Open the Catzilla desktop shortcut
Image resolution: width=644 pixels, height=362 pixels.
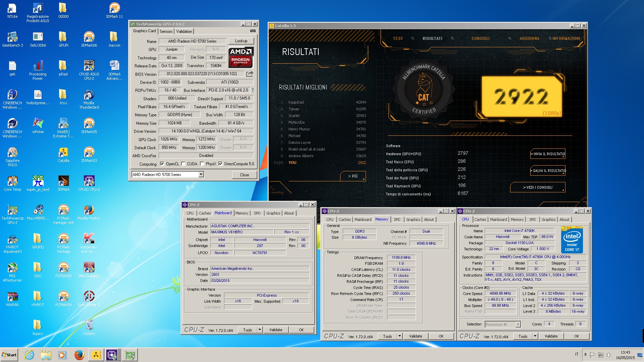coord(63,155)
